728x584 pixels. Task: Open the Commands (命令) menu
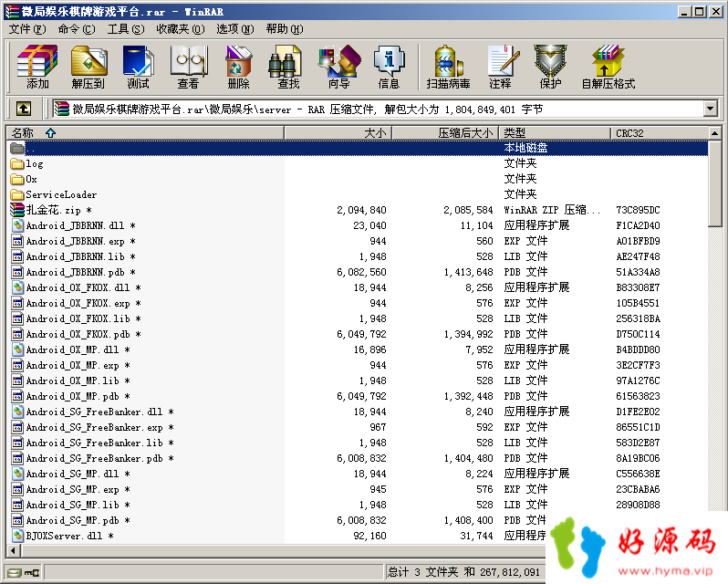point(77,29)
